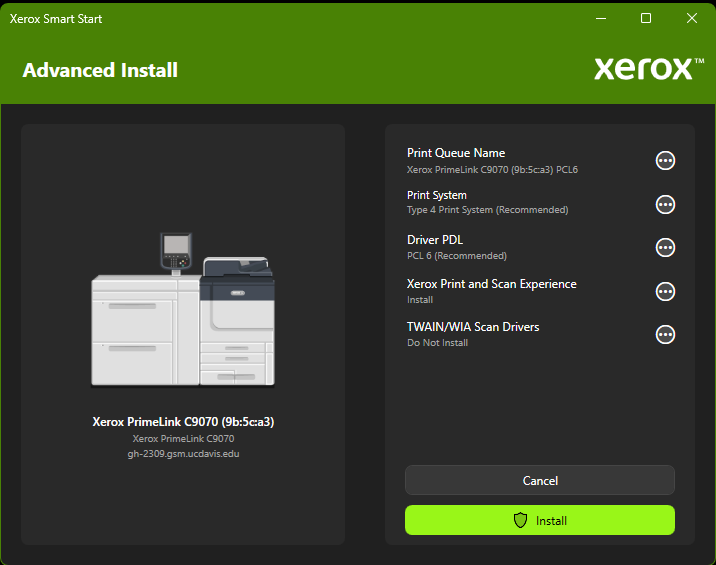Click the bold printer name with 9b:5c:a3
This screenshot has width=716, height=565.
click(183, 422)
